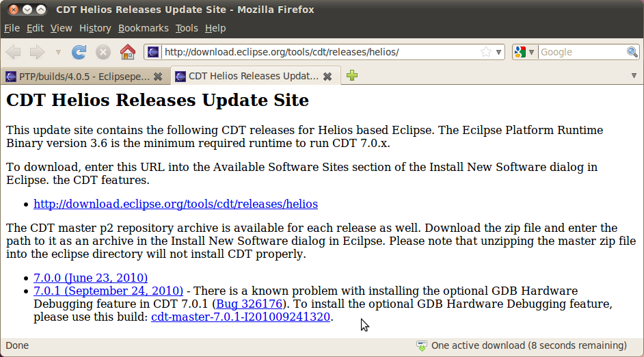Click the Google logo in search box
The height and width of the screenshot is (357, 644).
click(x=520, y=52)
